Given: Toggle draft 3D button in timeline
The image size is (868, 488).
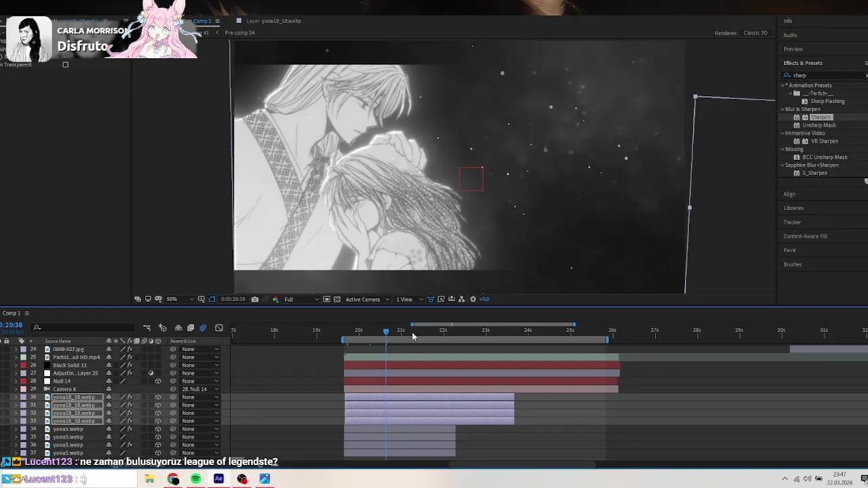Looking at the screenshot, I should (x=163, y=328).
